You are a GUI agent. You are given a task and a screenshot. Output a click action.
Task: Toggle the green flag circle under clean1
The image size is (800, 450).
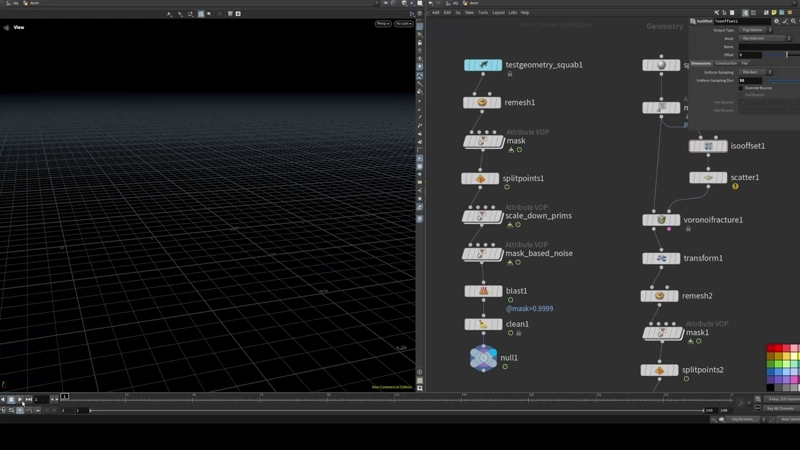click(x=510, y=333)
